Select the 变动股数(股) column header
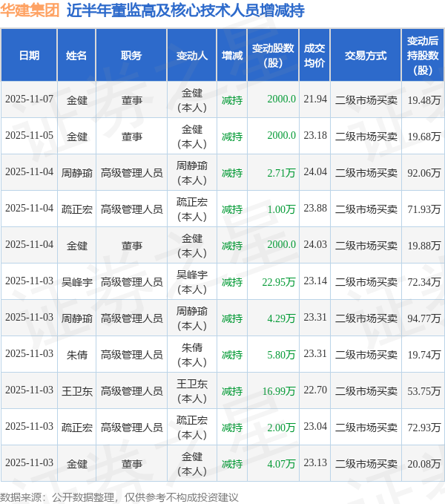This screenshot has width=445, height=504. pos(273,55)
